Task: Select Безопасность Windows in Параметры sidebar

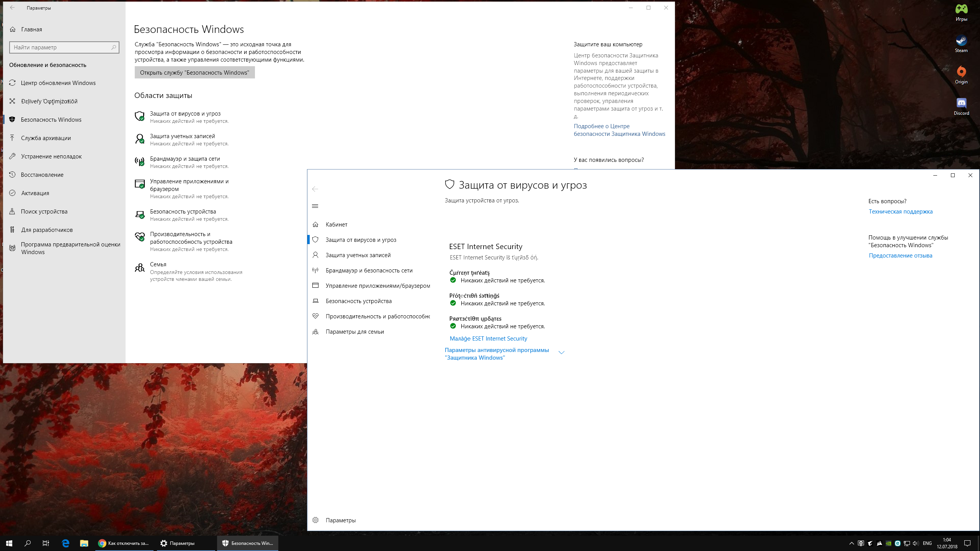Action: (64, 120)
